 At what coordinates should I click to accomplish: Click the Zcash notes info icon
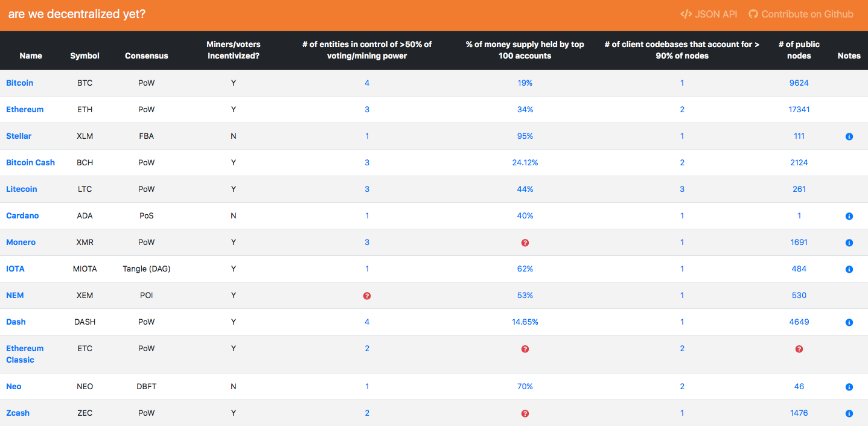[x=849, y=413]
